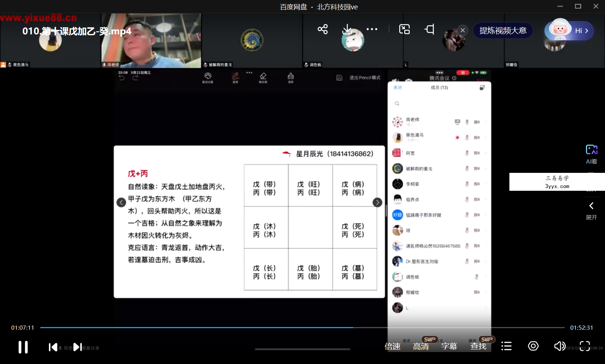Image resolution: width=605 pixels, height=364 pixels.
Task: Toggle the volume speaker icon
Action: (559, 346)
